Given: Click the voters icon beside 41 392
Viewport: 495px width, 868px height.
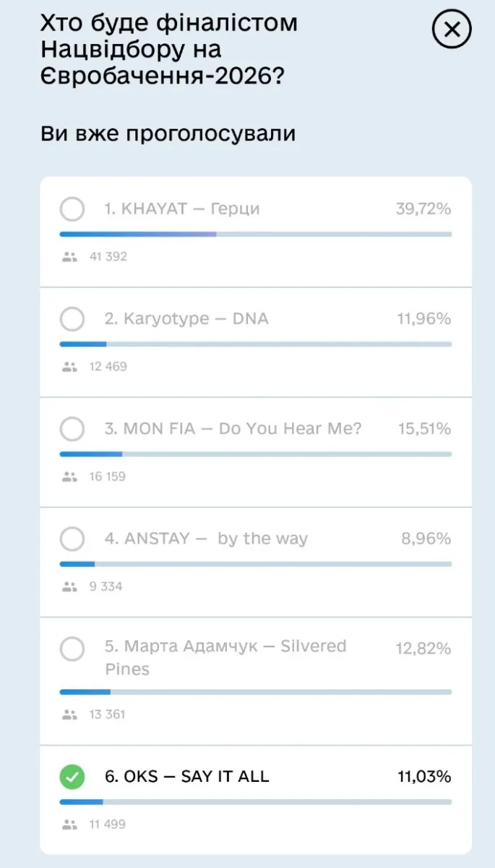Looking at the screenshot, I should pyautogui.click(x=69, y=257).
